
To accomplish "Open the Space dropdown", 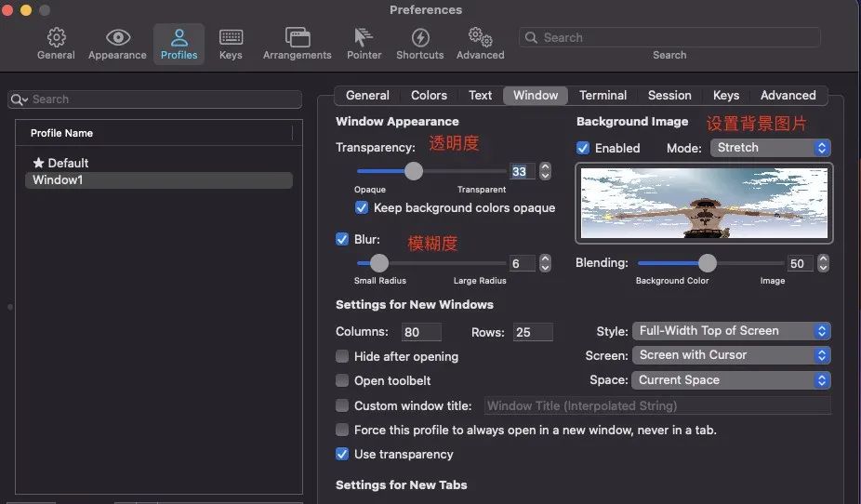I will click(732, 380).
